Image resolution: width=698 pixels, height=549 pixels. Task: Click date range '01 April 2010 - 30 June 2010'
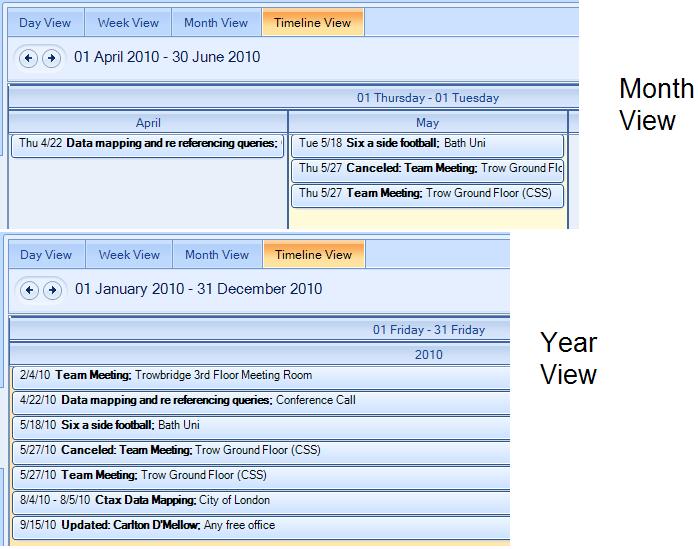tap(167, 57)
